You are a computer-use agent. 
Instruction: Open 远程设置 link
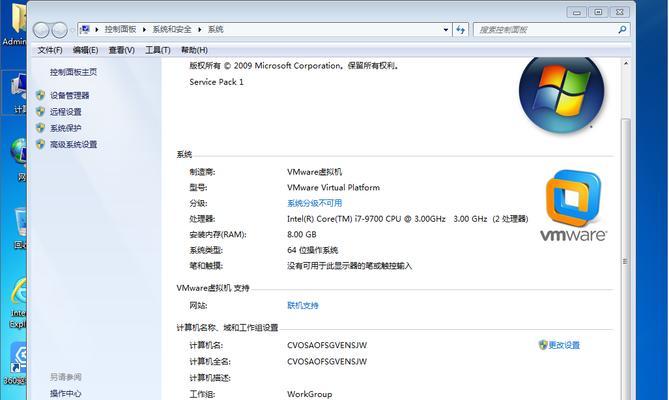point(66,112)
